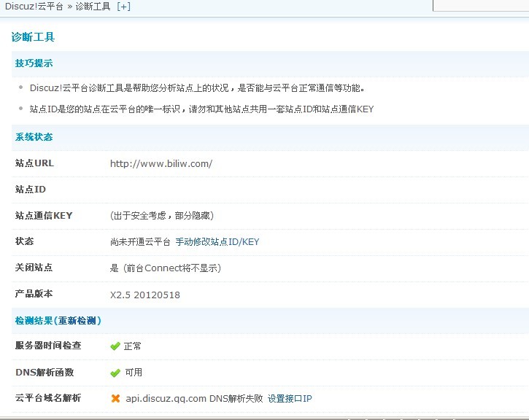
Task: Click the input box at the top right
Action: 481,5
